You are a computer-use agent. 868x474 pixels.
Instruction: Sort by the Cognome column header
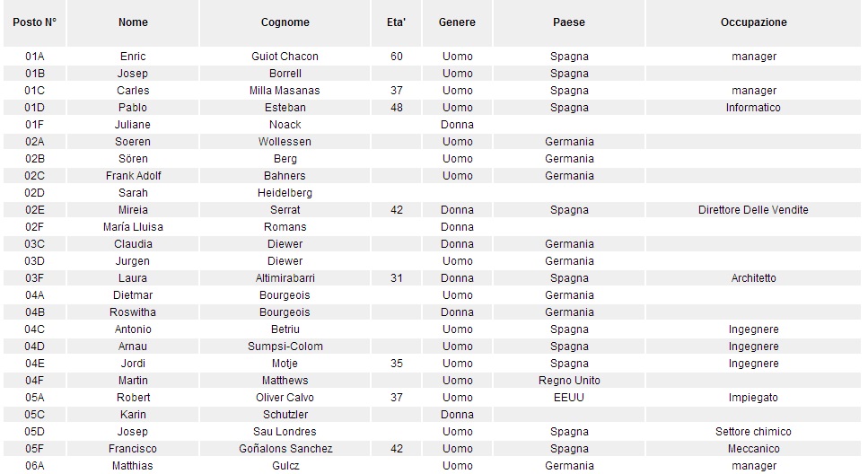(x=285, y=22)
